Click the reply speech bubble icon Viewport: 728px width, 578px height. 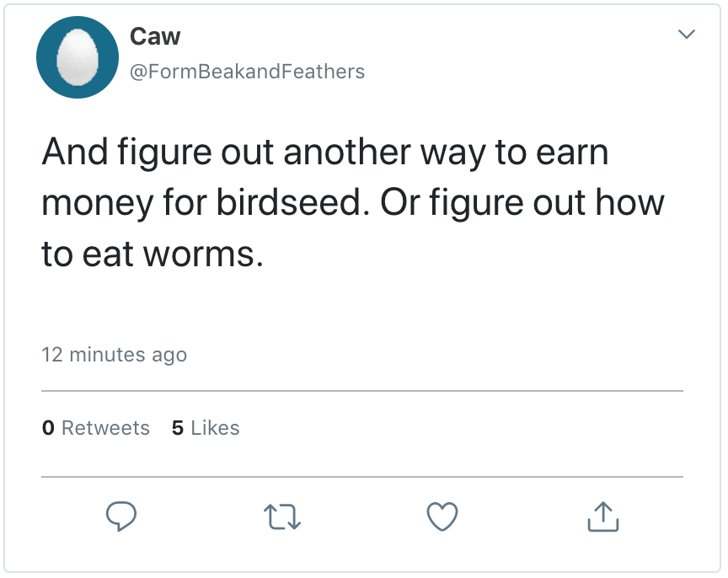point(120,516)
